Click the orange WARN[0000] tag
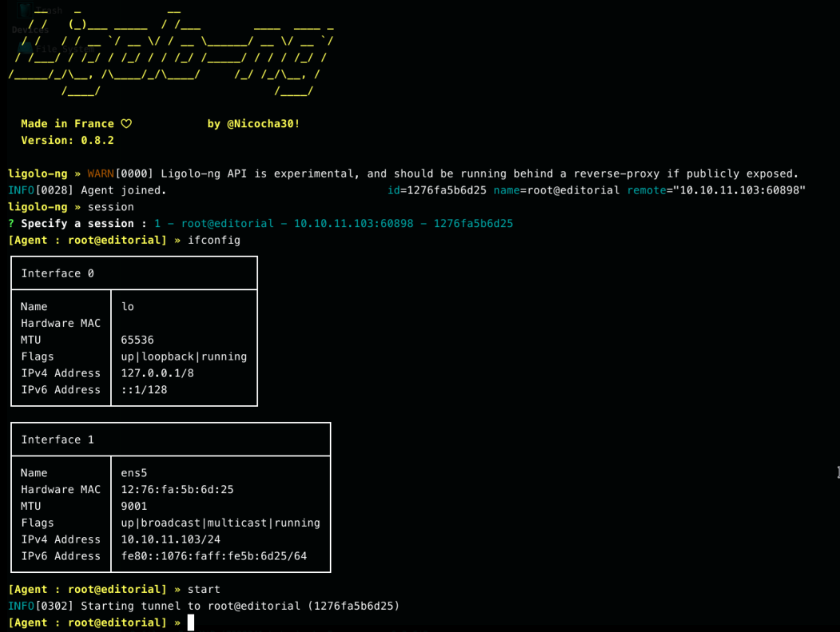Image resolution: width=840 pixels, height=632 pixels. pos(120,173)
